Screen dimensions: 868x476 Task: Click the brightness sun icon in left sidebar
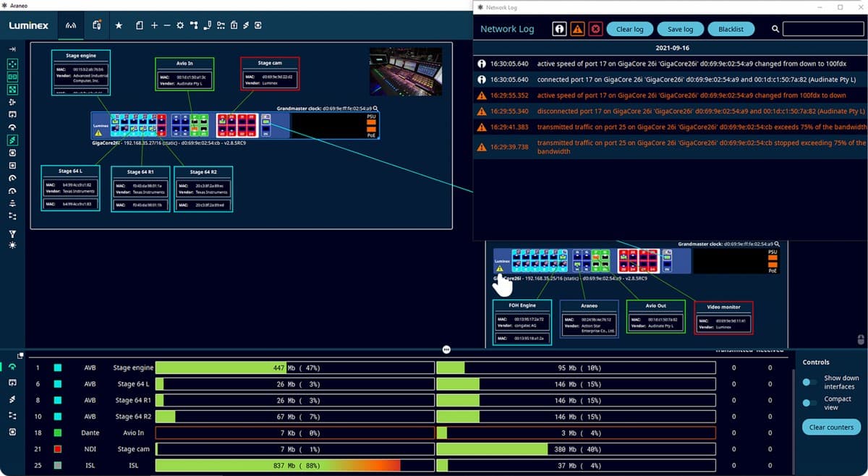pyautogui.click(x=12, y=246)
